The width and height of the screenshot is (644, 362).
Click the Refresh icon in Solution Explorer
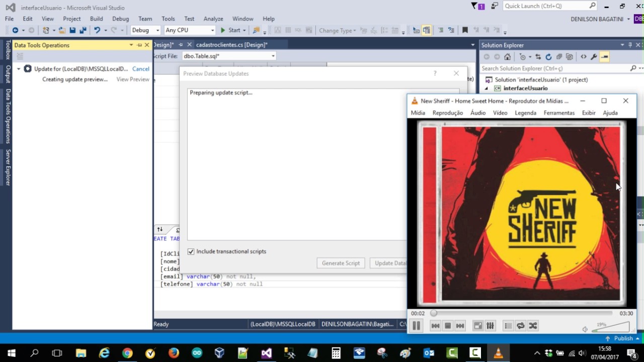pos(548,57)
